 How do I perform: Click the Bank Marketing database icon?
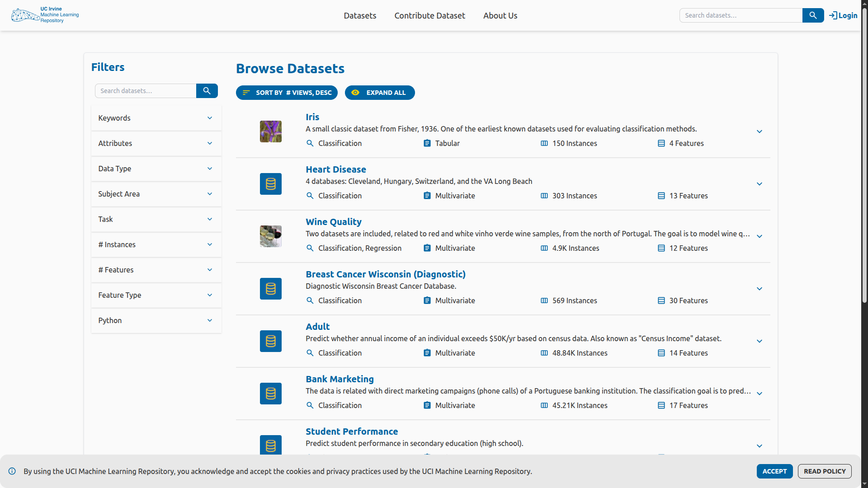coord(270,394)
